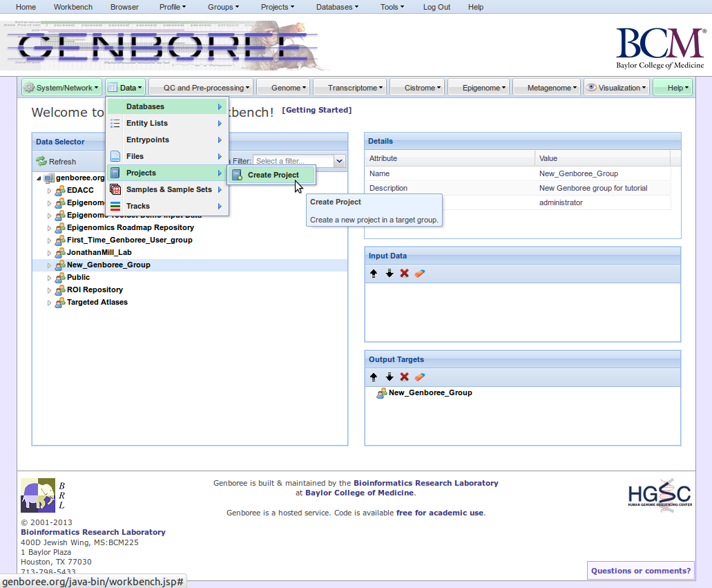Collapse the genboree.org root node
The image size is (712, 588).
tap(39, 178)
